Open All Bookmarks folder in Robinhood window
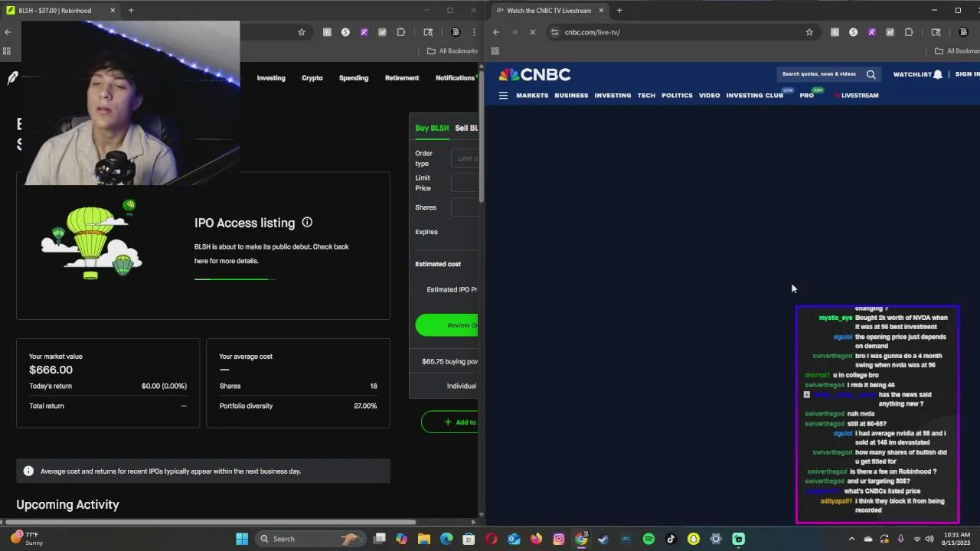 coord(452,51)
